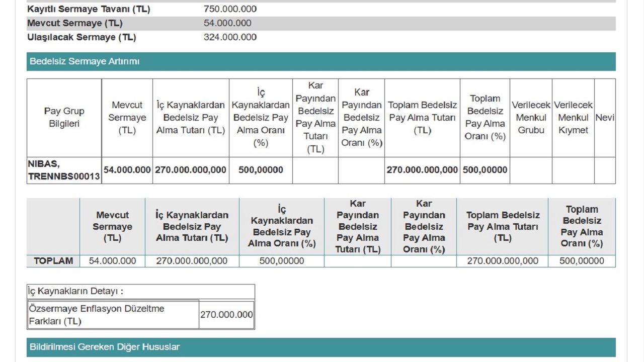Select the Özsermaye Enflasyon Düzeltme Farkları (TL) cell

pyautogui.click(x=97, y=315)
